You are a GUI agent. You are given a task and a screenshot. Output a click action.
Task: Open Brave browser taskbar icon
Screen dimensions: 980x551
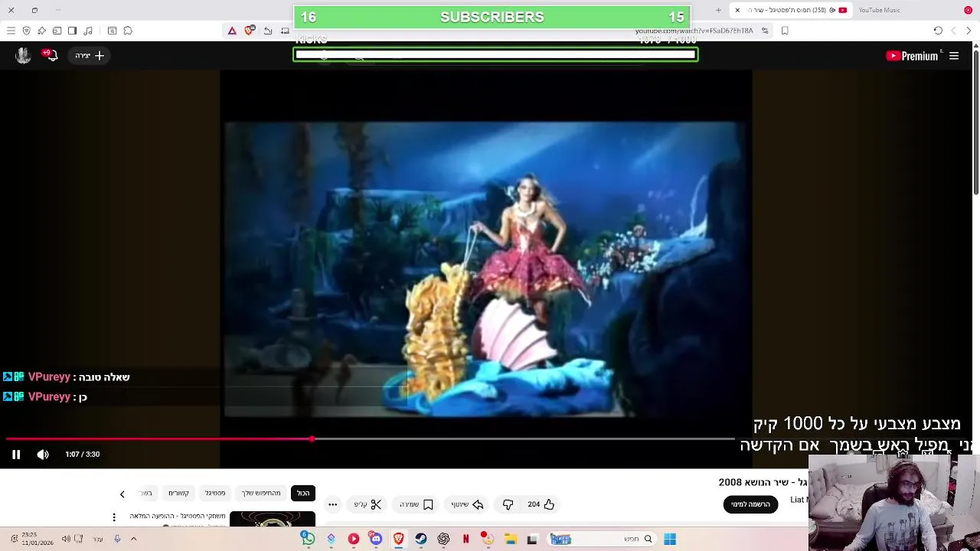pos(398,540)
